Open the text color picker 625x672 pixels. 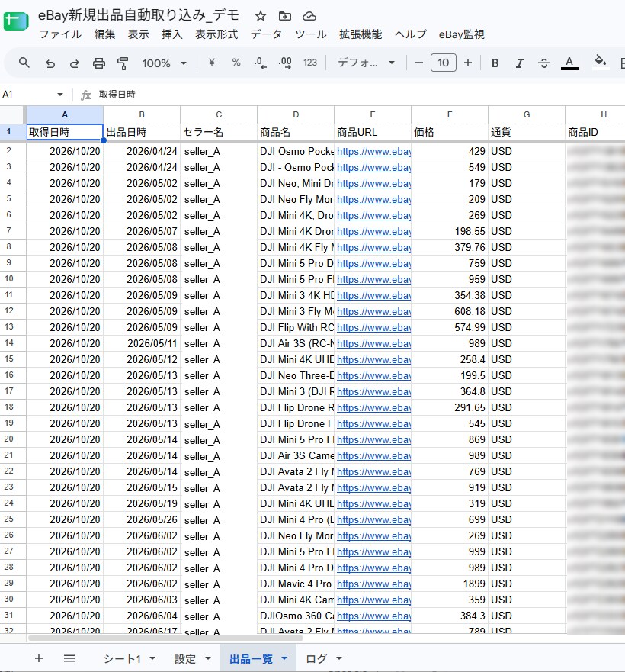coord(569,63)
